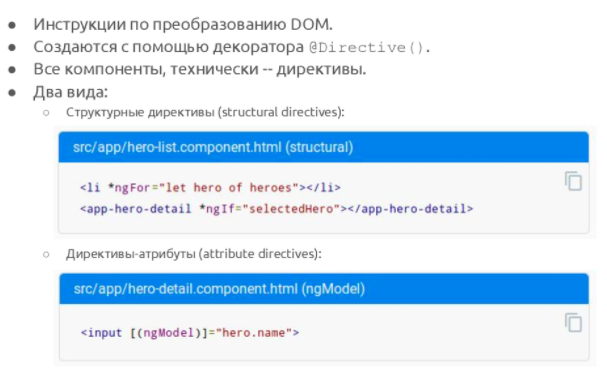Copy the ngModel code snippet

pos(573,322)
